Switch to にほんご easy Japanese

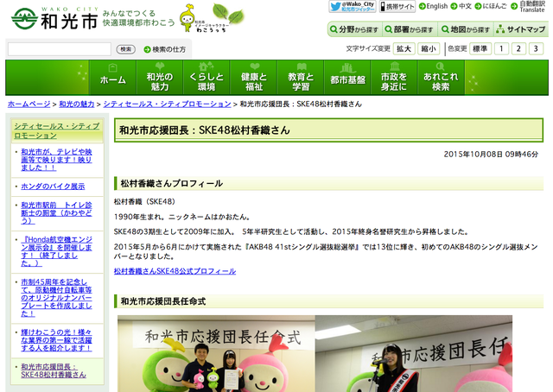(x=491, y=6)
